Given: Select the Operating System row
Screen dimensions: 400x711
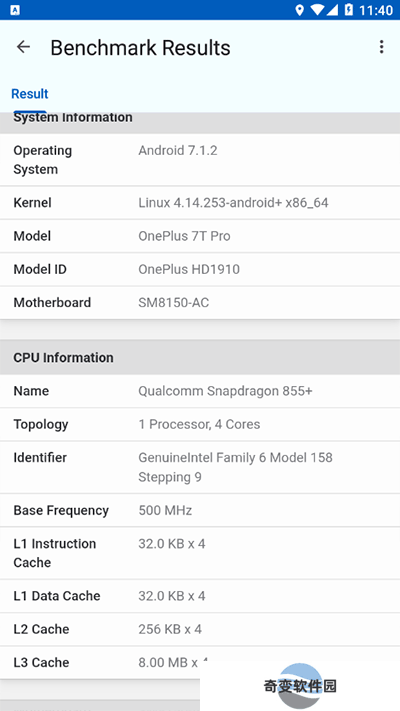Looking at the screenshot, I should coord(200,160).
